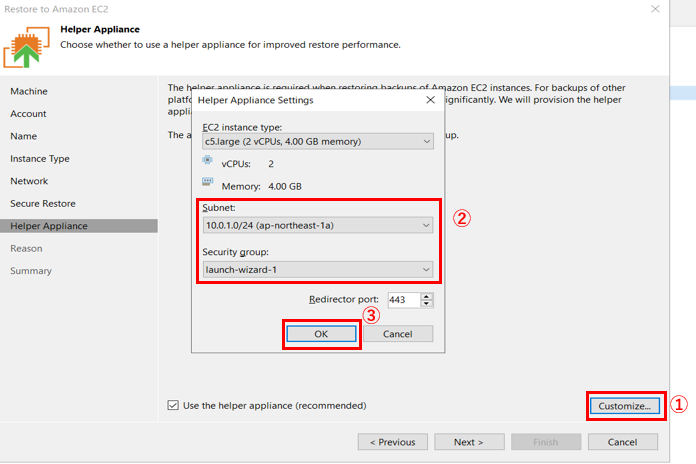Click the Restore to Amazon EC2 wizard icon
Viewport: 696px width, 464px height.
(x=26, y=47)
